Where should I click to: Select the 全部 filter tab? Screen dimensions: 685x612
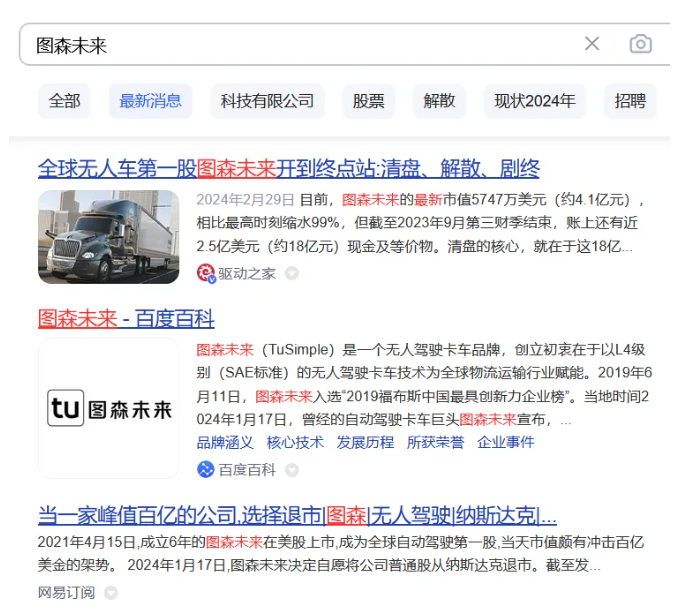coord(64,101)
